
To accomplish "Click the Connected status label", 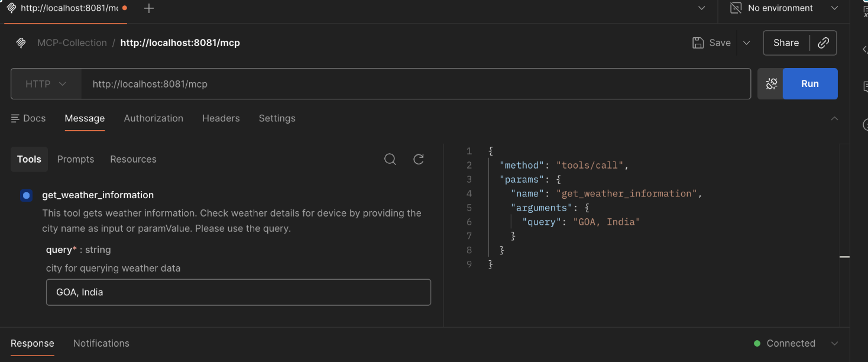I will (791, 344).
